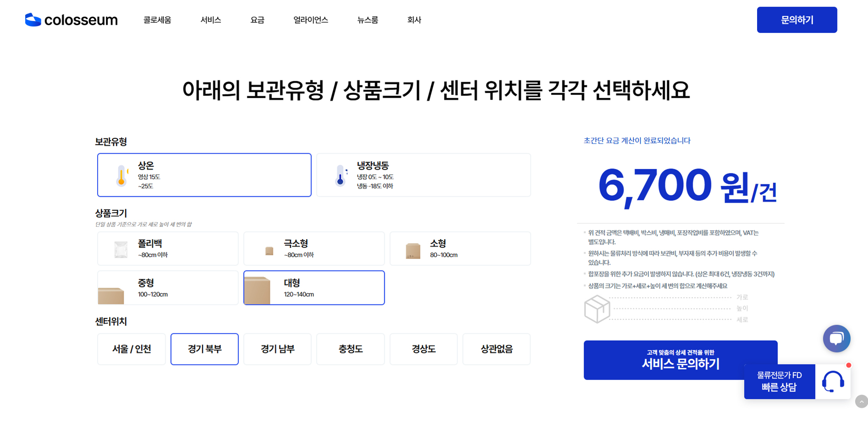Click the box dimension diagram icon
The width and height of the screenshot is (868, 445).
[597, 309]
